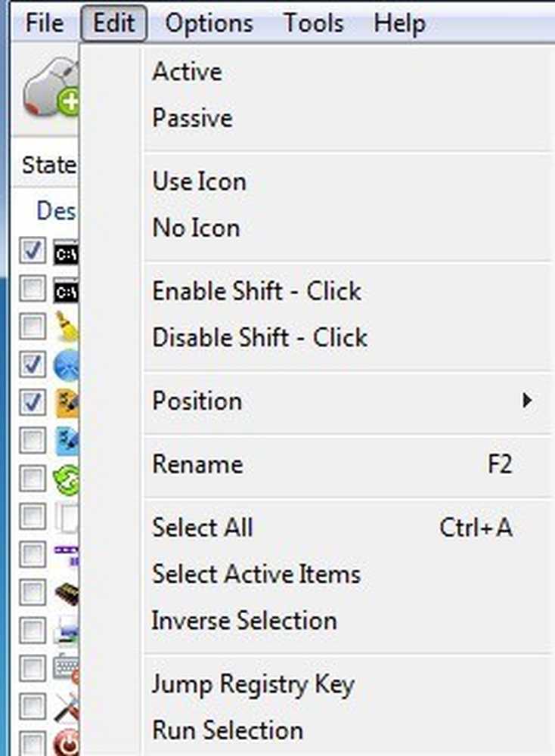Select the red power button icon
This screenshot has height=756, width=555.
pyautogui.click(x=67, y=743)
